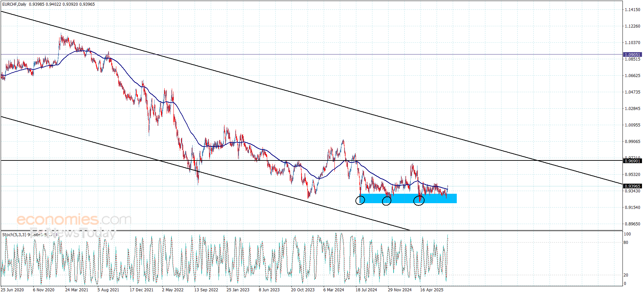
Task: Click the 5 Aug 2021 date label
Action: pos(108,290)
